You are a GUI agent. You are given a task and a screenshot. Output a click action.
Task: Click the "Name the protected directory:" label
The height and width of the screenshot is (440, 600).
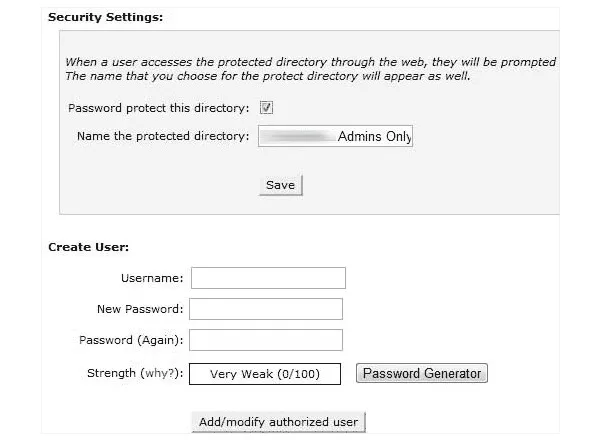coord(163,136)
